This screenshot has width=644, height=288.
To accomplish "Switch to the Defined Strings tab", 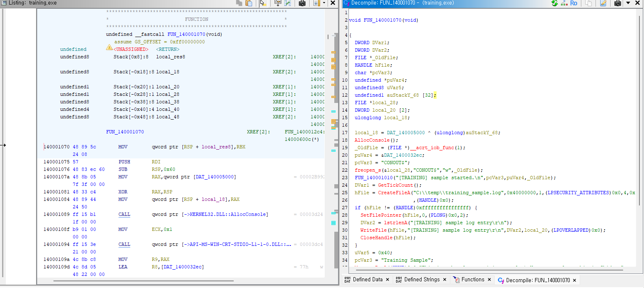I will pos(422,280).
